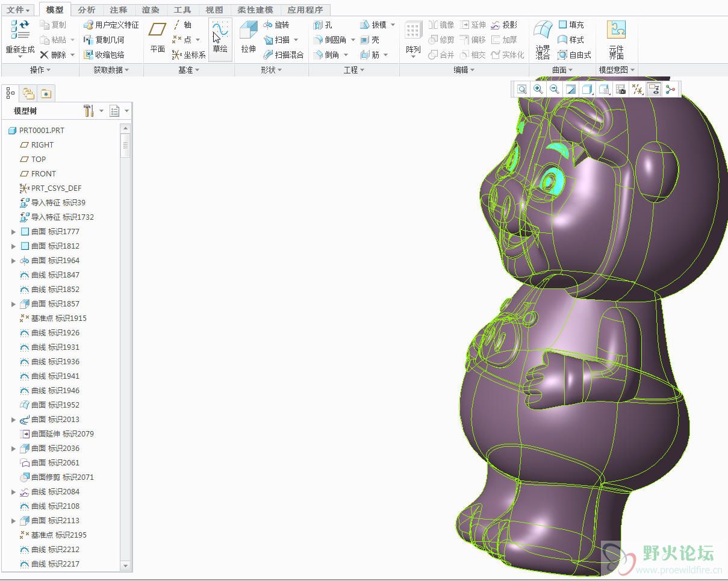Image resolution: width=728 pixels, height=581 pixels.
Task: Click the 筋 (Rib) button
Action: click(370, 55)
